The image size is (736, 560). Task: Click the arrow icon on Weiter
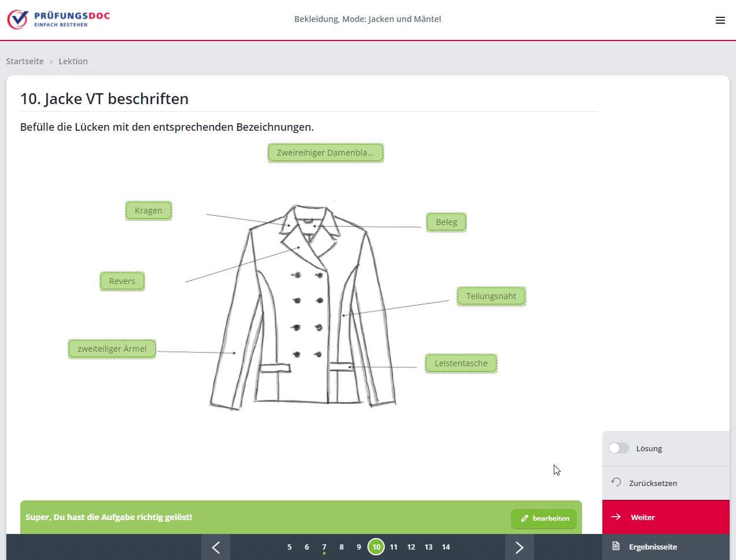tap(616, 517)
